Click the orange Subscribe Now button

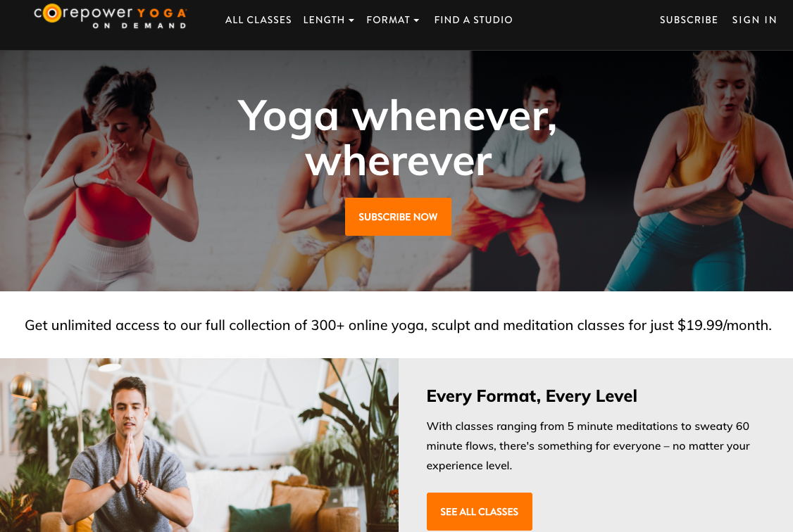[x=398, y=217]
